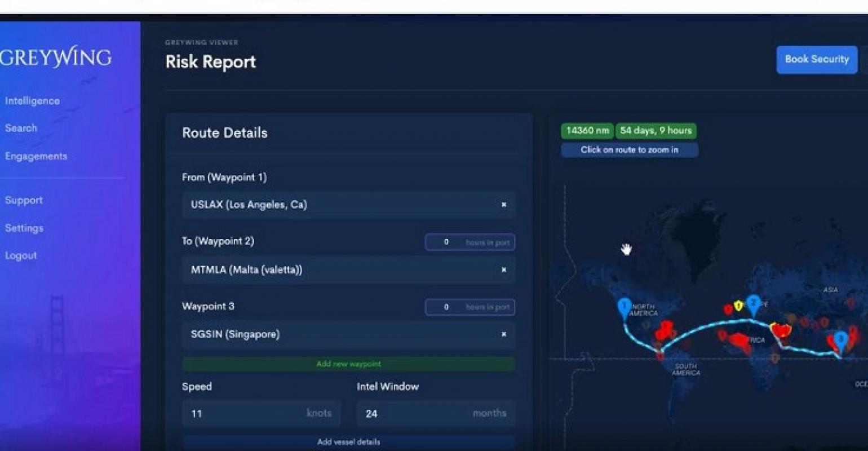Screen dimensions: 868x451
Task: Select blue map pin 3 near Singapore
Action: (x=840, y=341)
